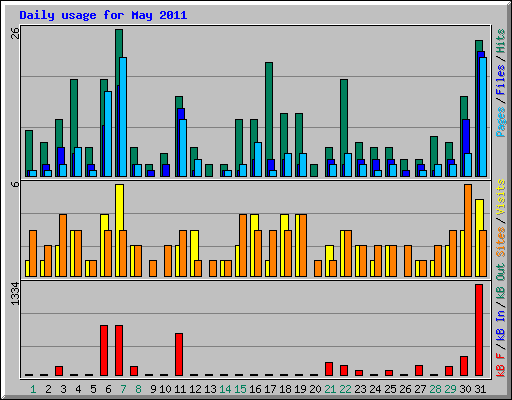Click day label 15 on the x-axis

click(x=240, y=389)
